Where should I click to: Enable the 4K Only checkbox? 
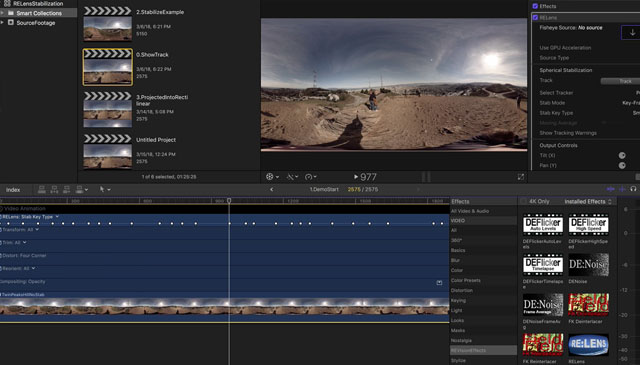pos(523,201)
